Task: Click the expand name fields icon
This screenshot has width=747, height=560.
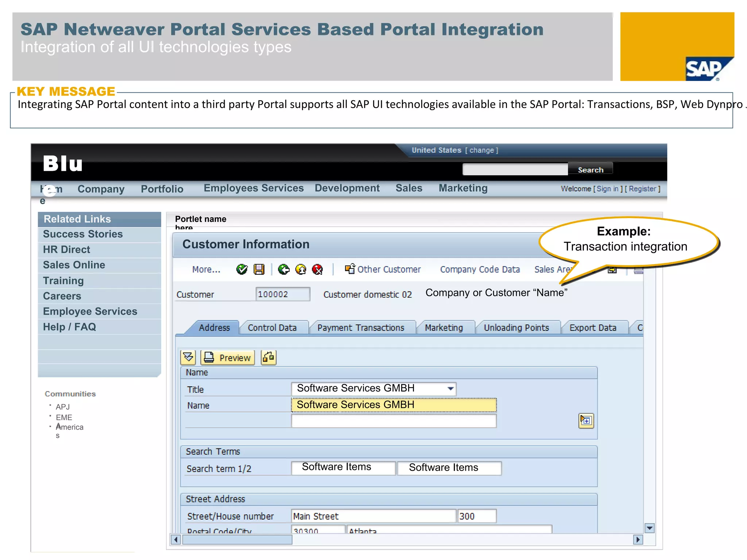Action: (586, 421)
